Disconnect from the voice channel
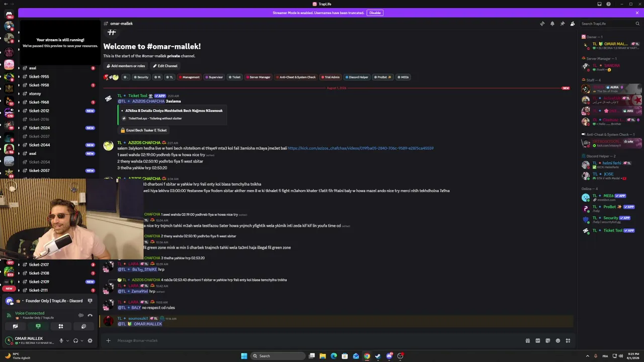The width and height of the screenshot is (644, 362). (90, 315)
